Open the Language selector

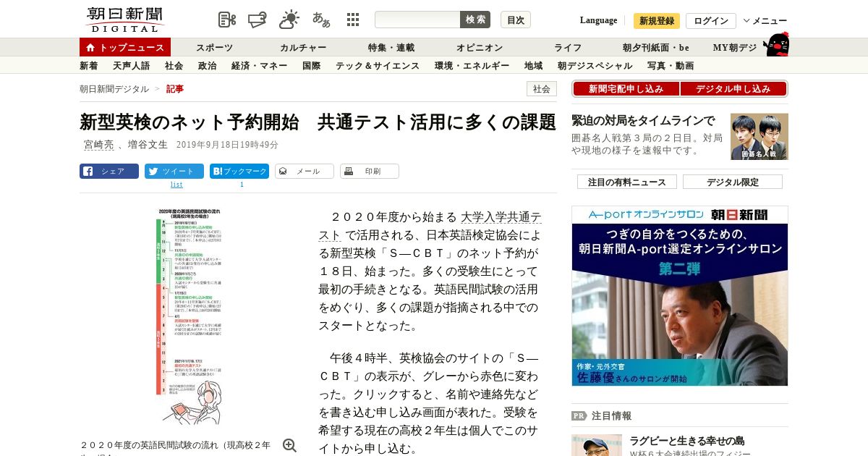(598, 20)
